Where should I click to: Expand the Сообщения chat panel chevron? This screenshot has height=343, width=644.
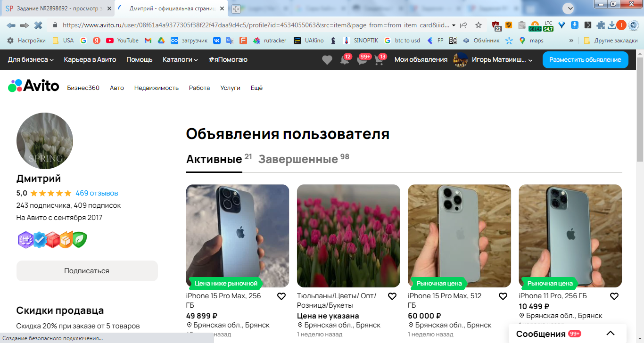(610, 334)
